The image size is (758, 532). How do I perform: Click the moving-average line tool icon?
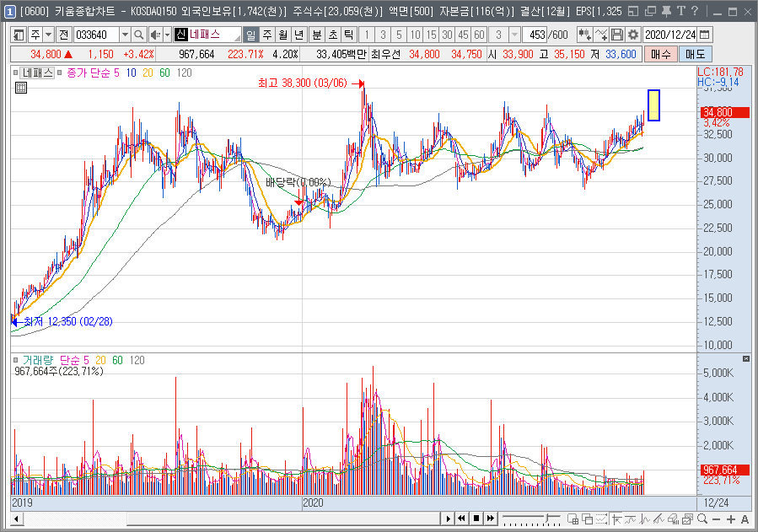(631, 519)
